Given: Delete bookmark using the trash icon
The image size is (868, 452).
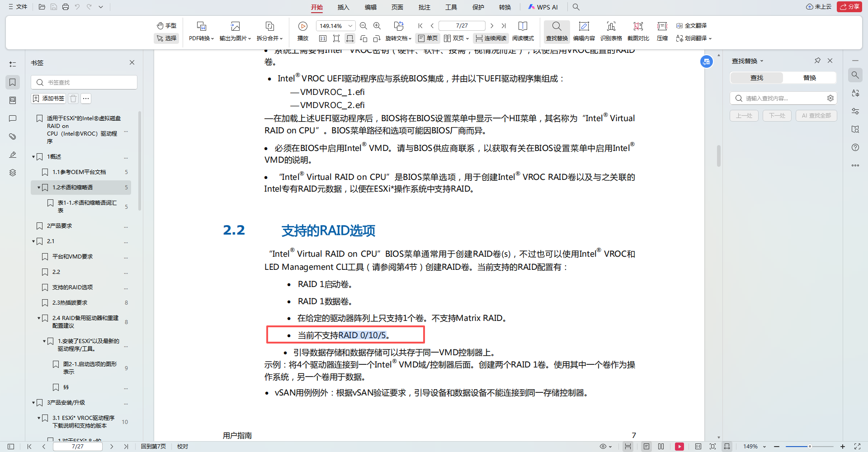Looking at the screenshot, I should [x=74, y=99].
